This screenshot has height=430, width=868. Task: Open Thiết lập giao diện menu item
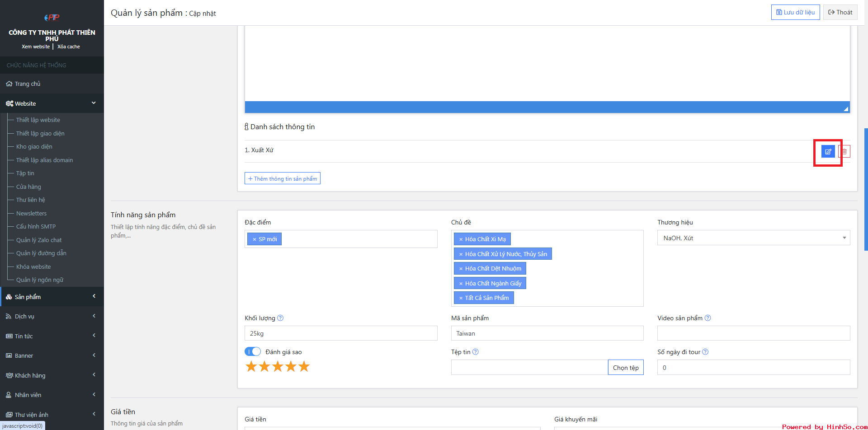(x=40, y=133)
